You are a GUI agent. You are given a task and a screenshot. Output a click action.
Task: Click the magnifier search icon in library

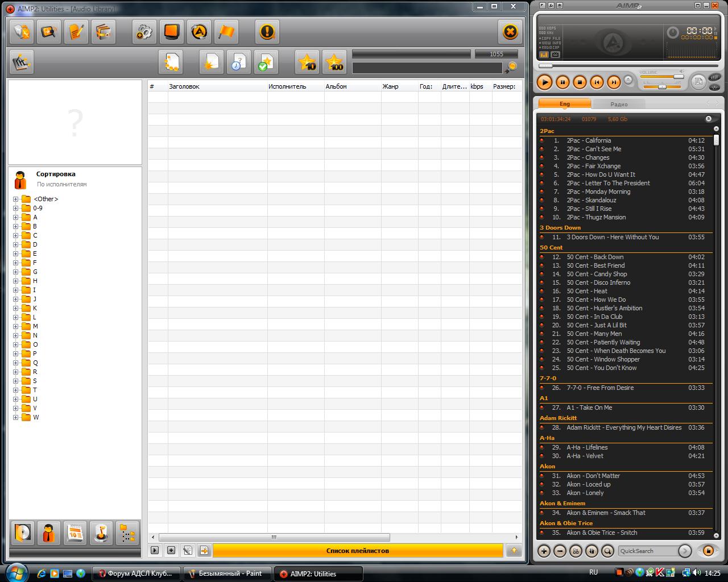pos(511,68)
